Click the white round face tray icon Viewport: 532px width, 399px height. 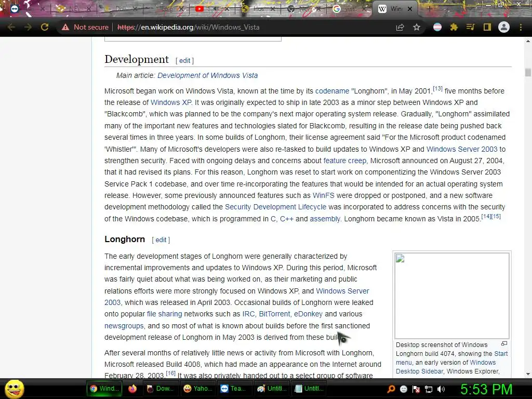(403, 389)
